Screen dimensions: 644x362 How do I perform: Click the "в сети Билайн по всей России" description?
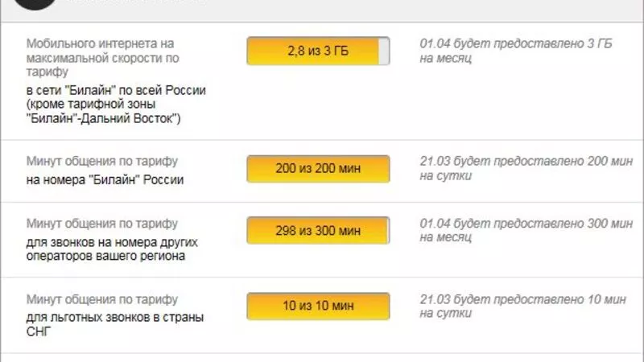pyautogui.click(x=116, y=90)
